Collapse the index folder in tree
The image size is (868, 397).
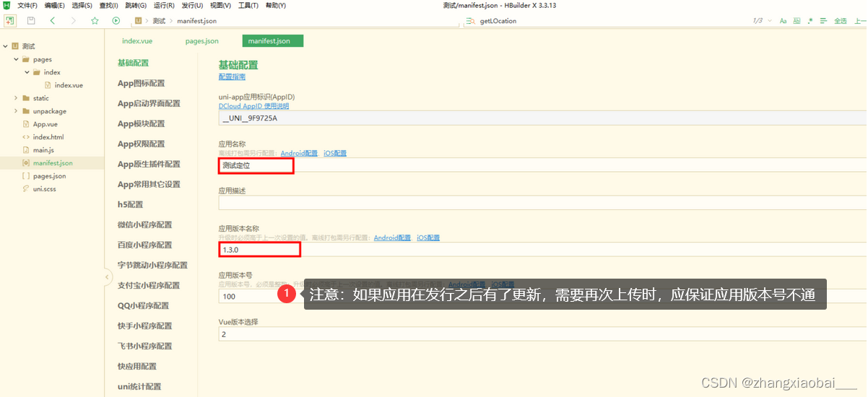[x=27, y=72]
